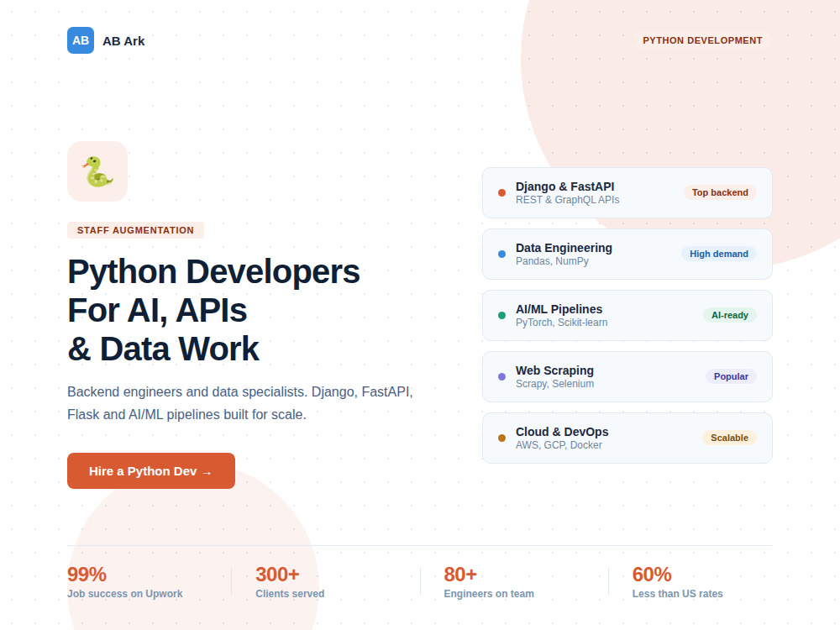Click the AWS, GCP, Docker subtitle
The width and height of the screenshot is (840, 630).
559,445
